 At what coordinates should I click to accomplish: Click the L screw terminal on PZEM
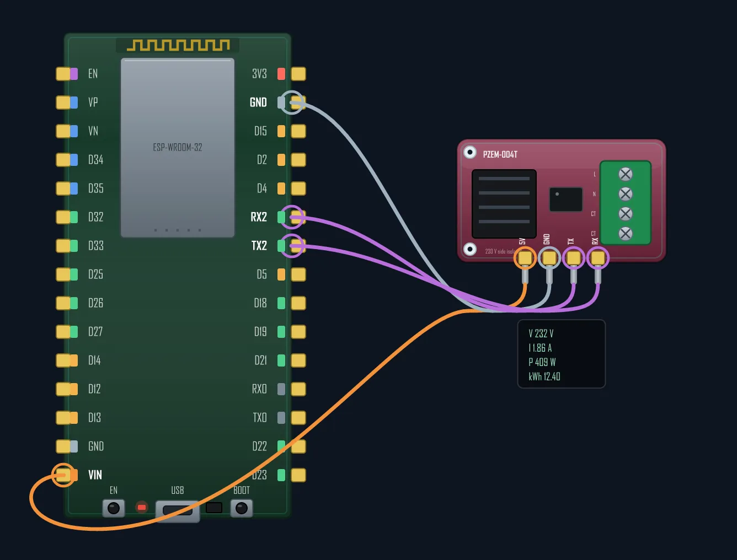pos(626,174)
